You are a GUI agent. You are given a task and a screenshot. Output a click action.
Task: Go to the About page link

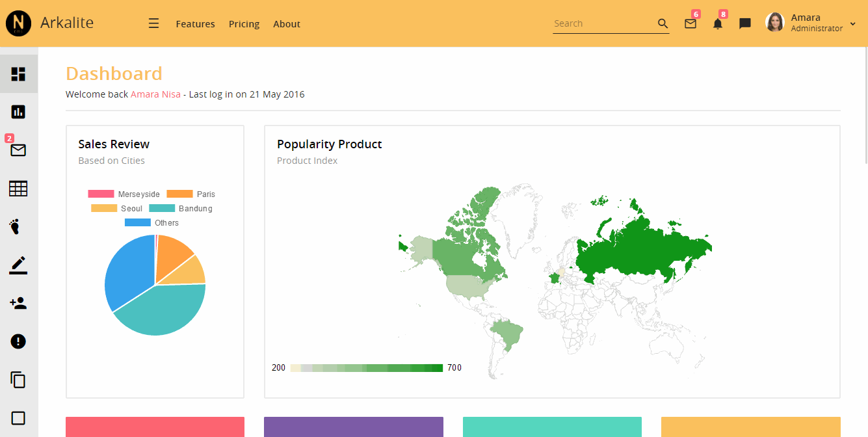coord(286,24)
